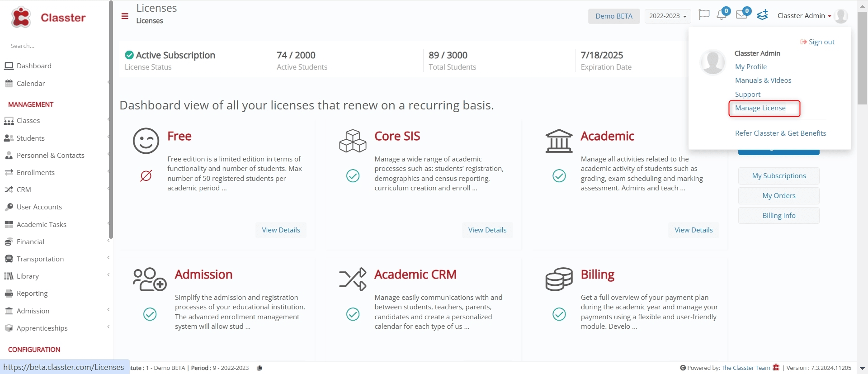Click The Classter Team footer link
The width and height of the screenshot is (868, 374).
pyautogui.click(x=746, y=368)
